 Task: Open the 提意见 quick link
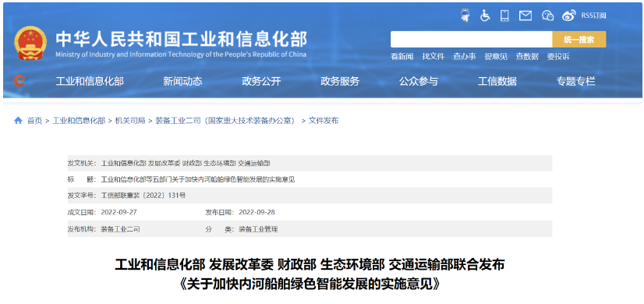pyautogui.click(x=496, y=57)
